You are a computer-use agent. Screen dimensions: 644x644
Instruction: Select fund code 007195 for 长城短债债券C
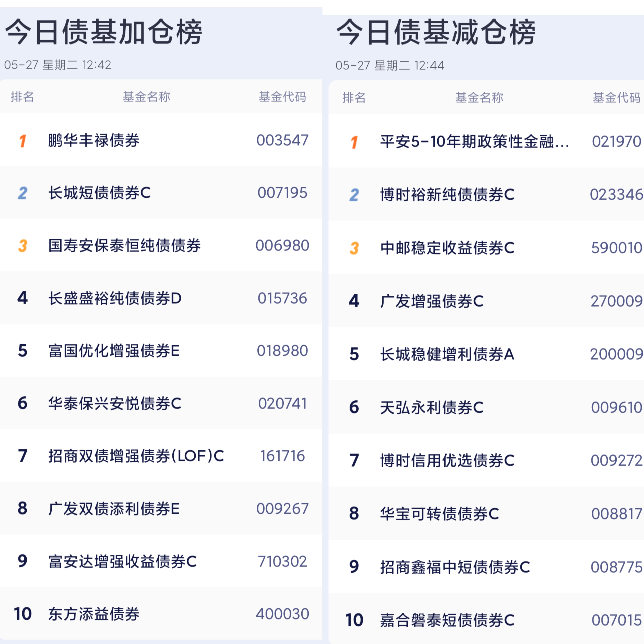(282, 193)
